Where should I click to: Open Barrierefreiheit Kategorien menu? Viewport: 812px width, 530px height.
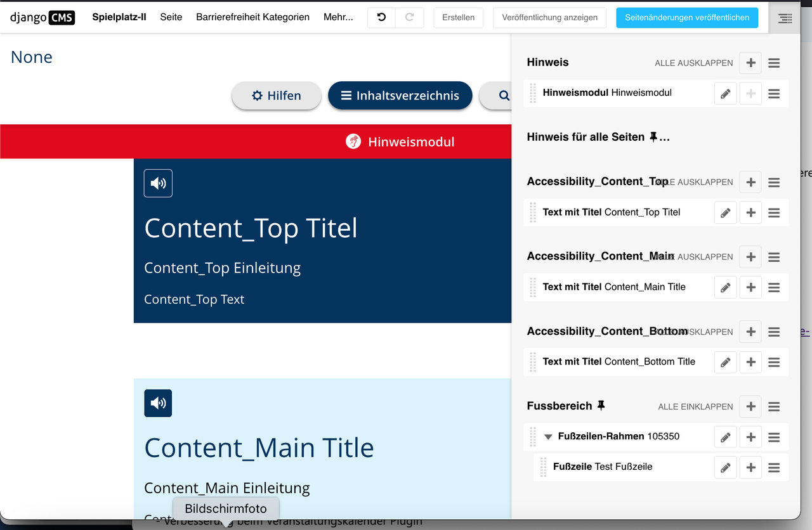(x=253, y=17)
